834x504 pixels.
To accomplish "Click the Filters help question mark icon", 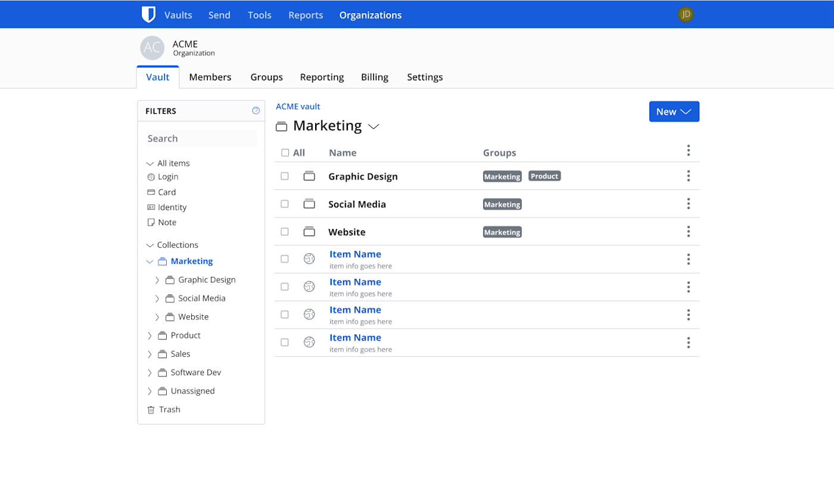I will pyautogui.click(x=256, y=110).
